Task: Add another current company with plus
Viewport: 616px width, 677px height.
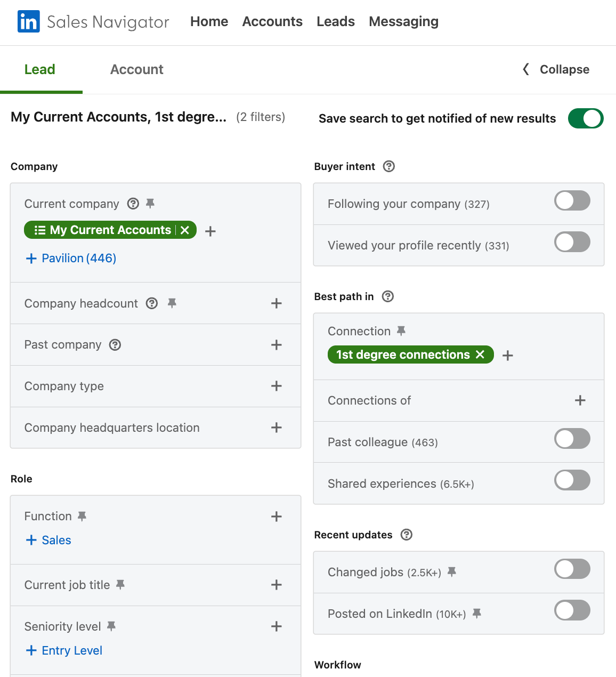Action: coord(210,231)
